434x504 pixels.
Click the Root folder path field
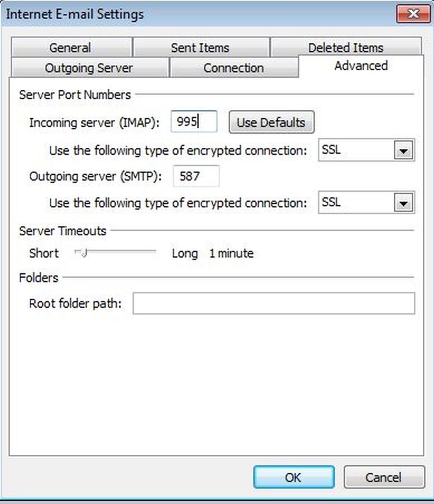[274, 303]
